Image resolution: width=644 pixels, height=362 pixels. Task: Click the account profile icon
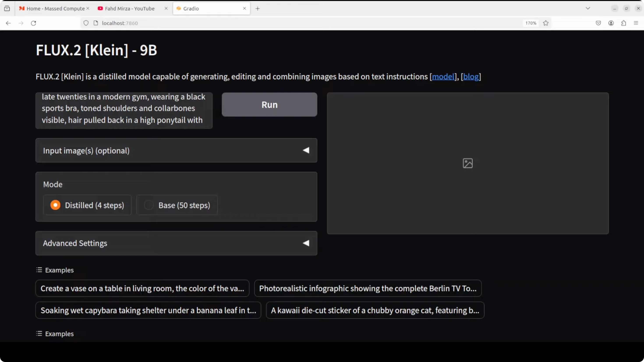coord(611,23)
